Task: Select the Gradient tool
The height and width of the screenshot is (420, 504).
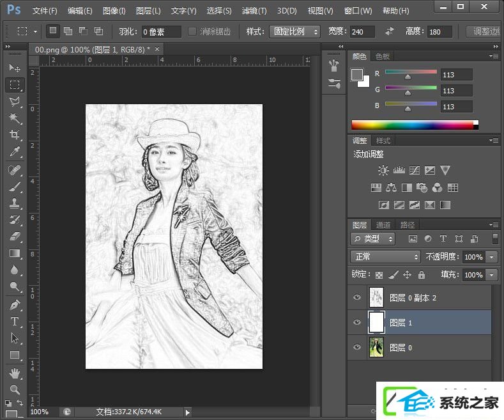Action: point(15,253)
